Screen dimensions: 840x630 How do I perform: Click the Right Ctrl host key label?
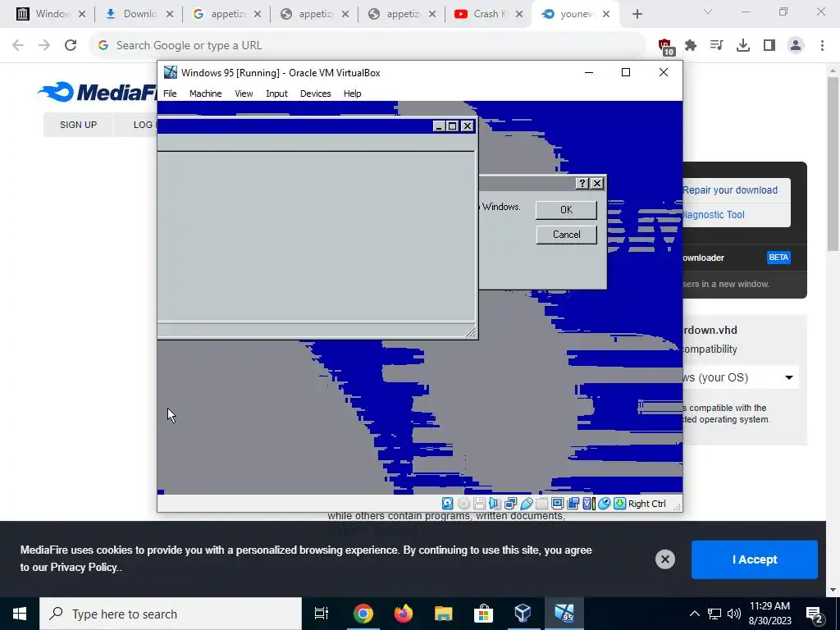646,504
